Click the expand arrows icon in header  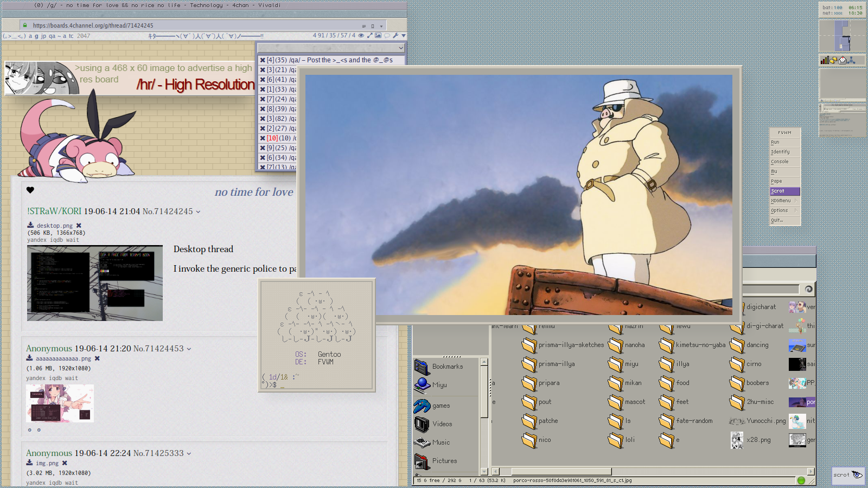369,36
